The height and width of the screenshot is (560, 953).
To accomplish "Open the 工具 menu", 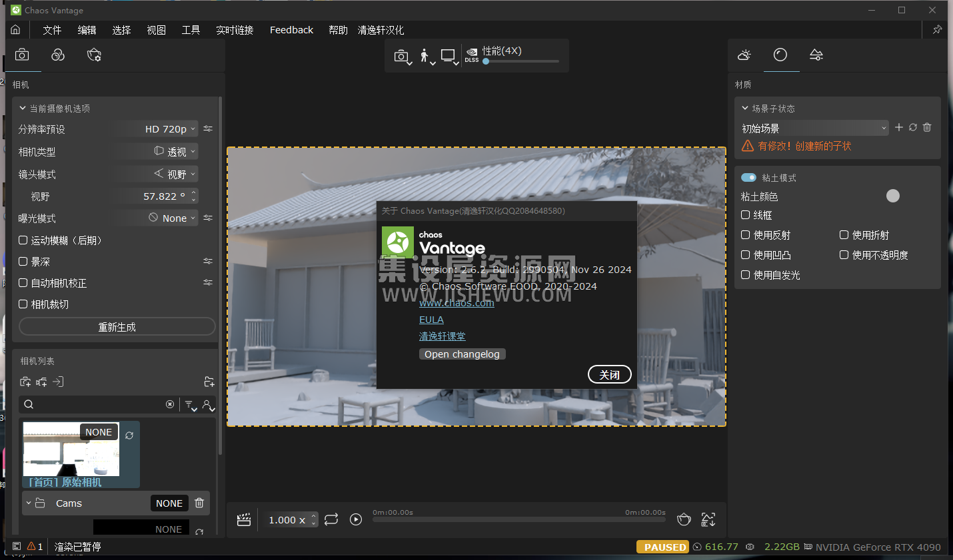I will coord(191,30).
